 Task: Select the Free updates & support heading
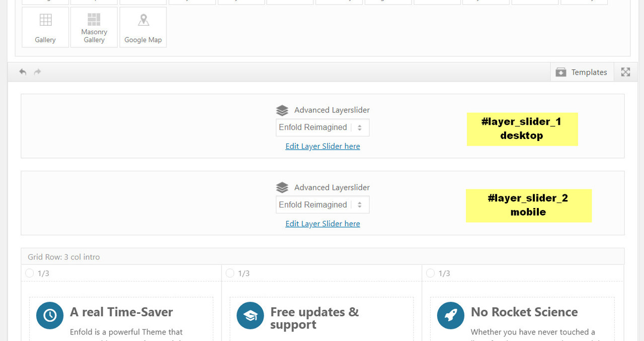(314, 318)
